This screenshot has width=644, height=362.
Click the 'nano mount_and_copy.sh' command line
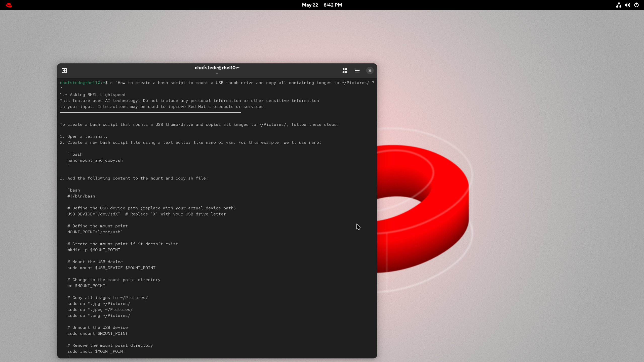tap(95, 160)
